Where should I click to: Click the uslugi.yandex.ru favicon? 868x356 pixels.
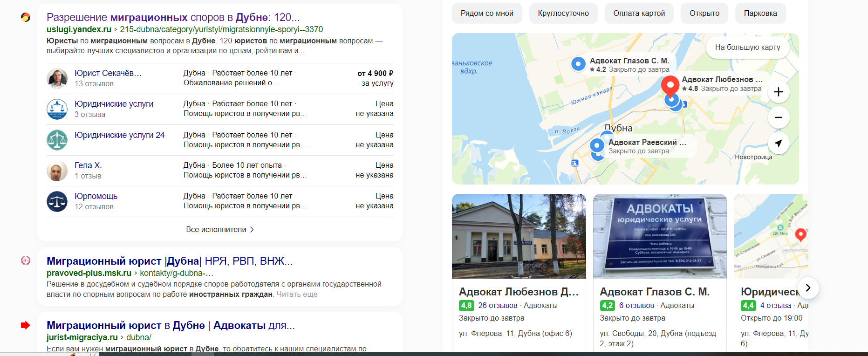coord(26,17)
